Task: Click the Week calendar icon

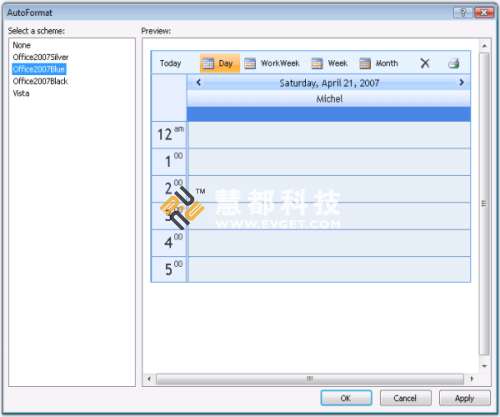Action: [x=317, y=63]
